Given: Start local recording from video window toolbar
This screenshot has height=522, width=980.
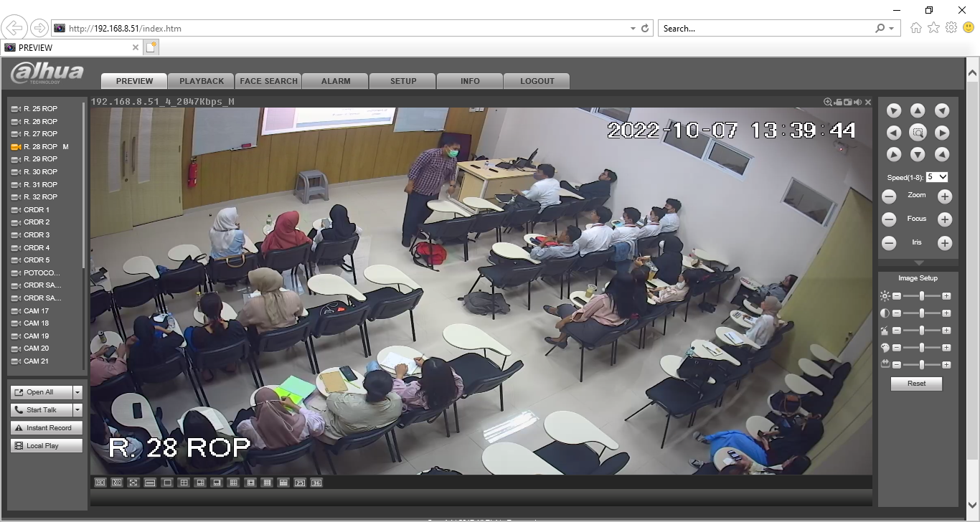Looking at the screenshot, I should pyautogui.click(x=838, y=102).
